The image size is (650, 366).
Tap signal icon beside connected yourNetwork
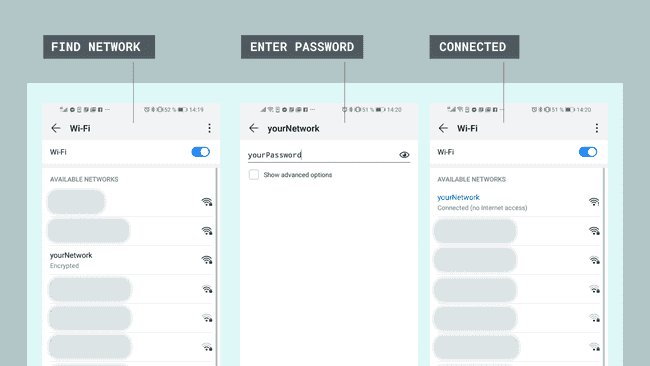click(594, 202)
